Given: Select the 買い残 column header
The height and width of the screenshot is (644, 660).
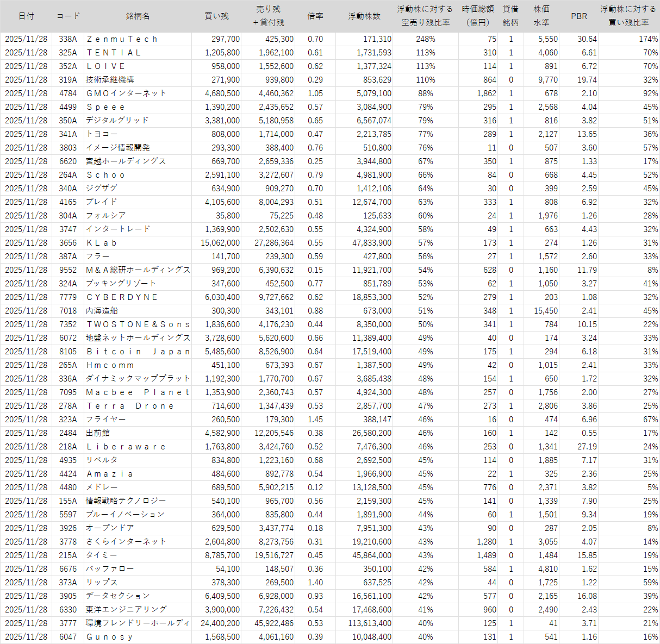Looking at the screenshot, I should tap(216, 16).
